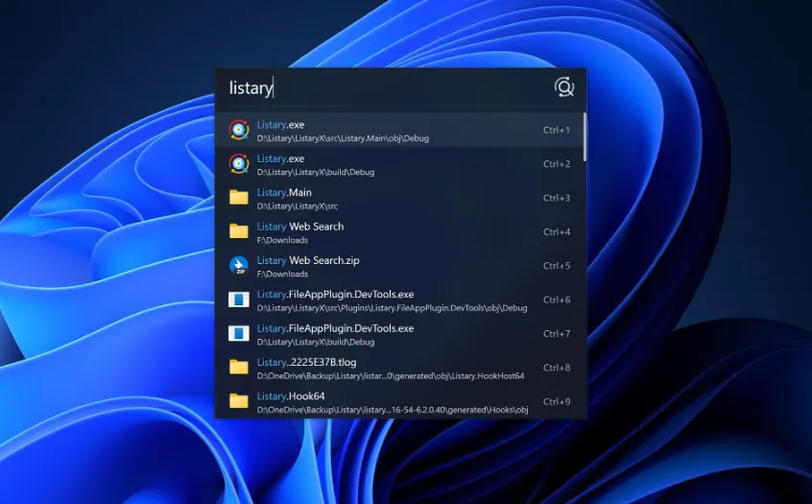
Task: Click the path ending in obj\Listary.HookHost64
Action: tap(391, 375)
